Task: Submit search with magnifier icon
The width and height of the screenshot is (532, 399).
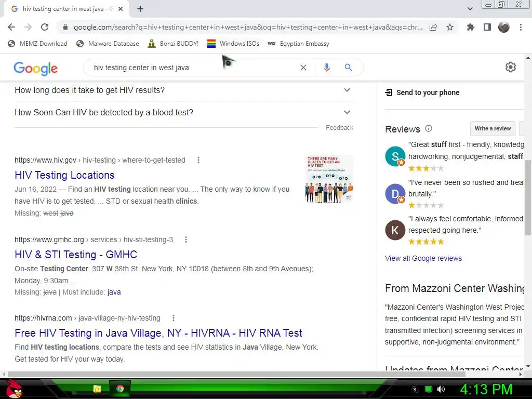Action: 348,68
